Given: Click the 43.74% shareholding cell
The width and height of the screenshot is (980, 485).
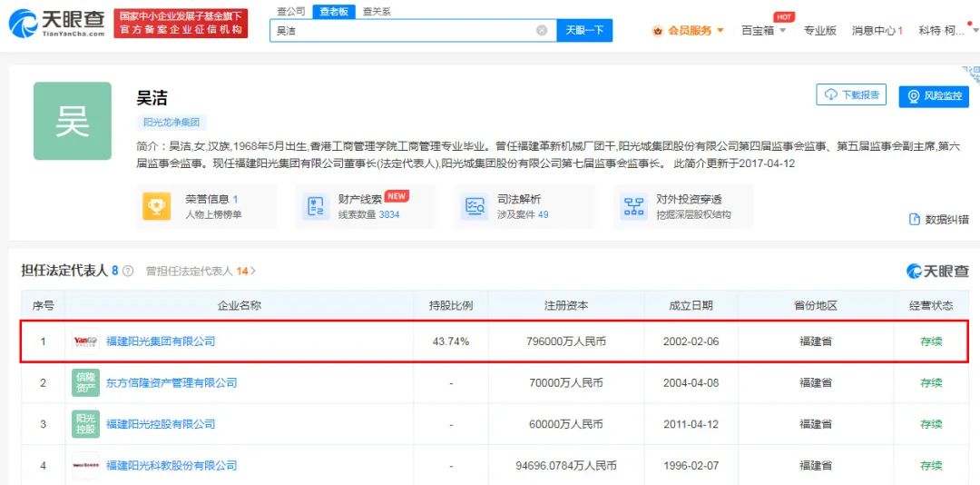Looking at the screenshot, I should 451,341.
